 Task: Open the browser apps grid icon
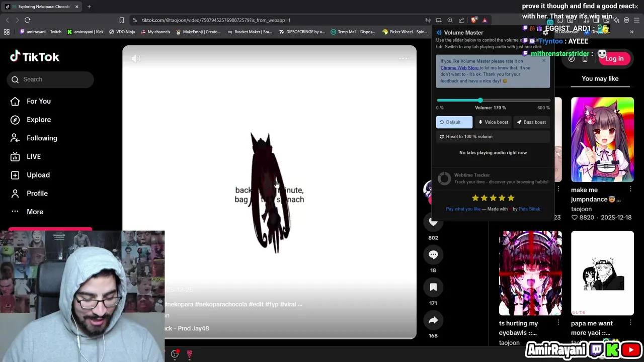(x=7, y=32)
